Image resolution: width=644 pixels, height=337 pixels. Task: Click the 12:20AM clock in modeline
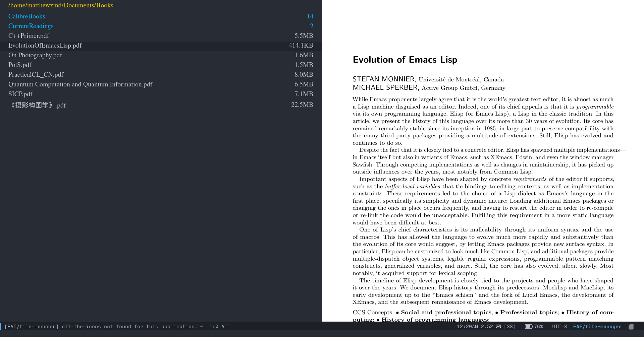(x=467, y=327)
